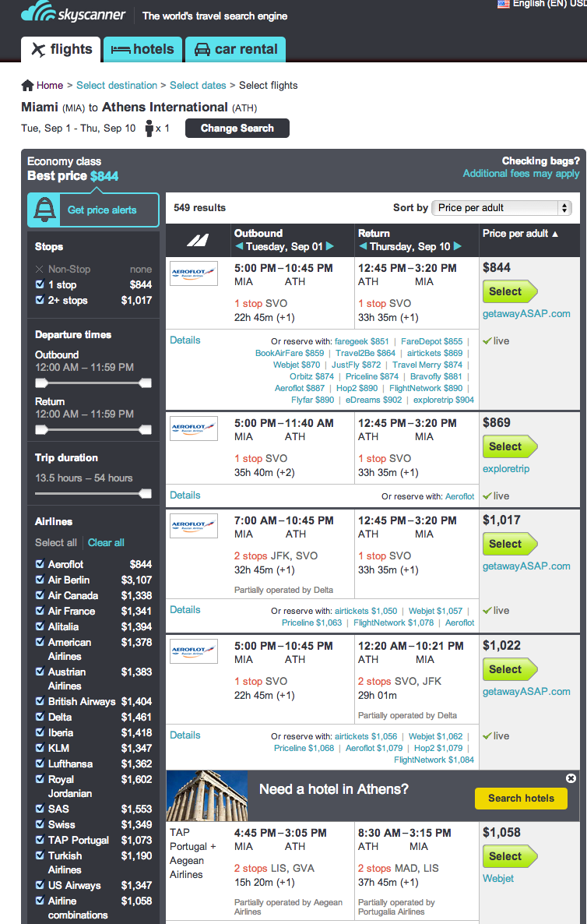Select the $1,017 flight
This screenshot has width=587, height=924.
click(509, 544)
